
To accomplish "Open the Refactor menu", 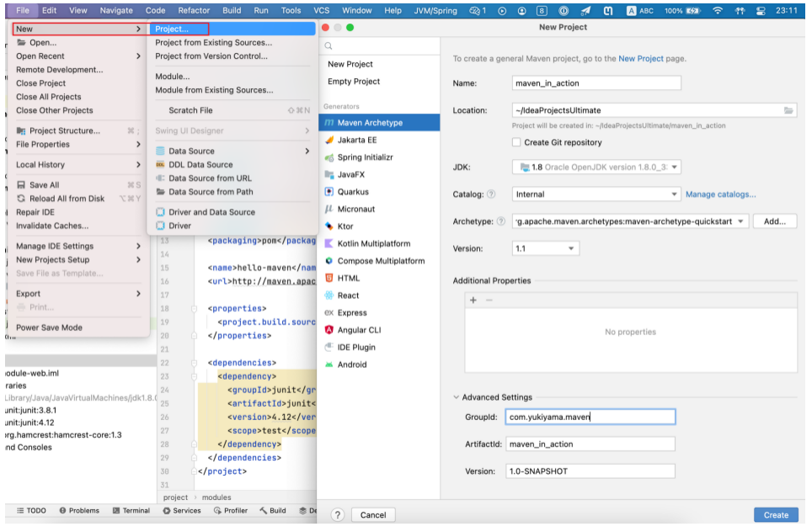I will pos(194,10).
